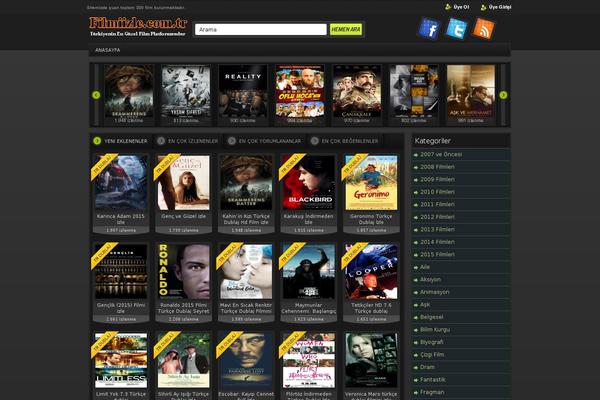Click arrow icon beside 2007 ve Öncesi
The image size is (600, 400).
416,155
